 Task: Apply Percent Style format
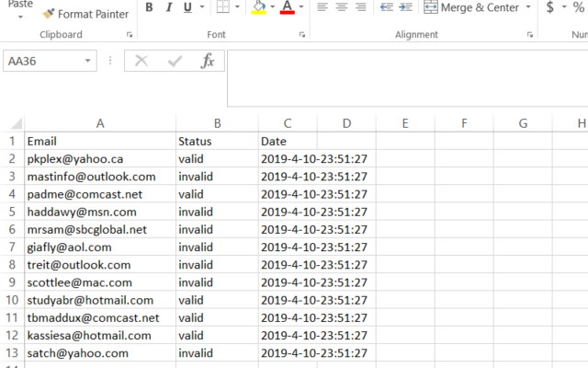pyautogui.click(x=578, y=7)
